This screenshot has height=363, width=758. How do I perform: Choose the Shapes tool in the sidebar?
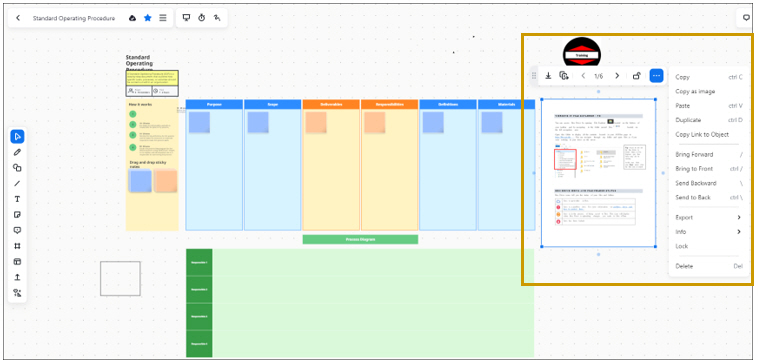click(x=17, y=168)
